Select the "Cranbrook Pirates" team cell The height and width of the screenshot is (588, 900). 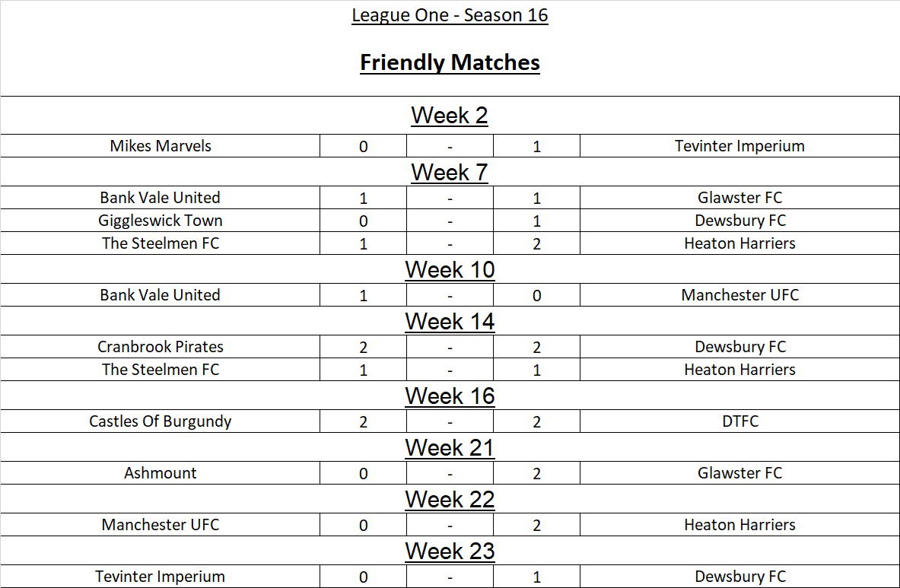161,347
